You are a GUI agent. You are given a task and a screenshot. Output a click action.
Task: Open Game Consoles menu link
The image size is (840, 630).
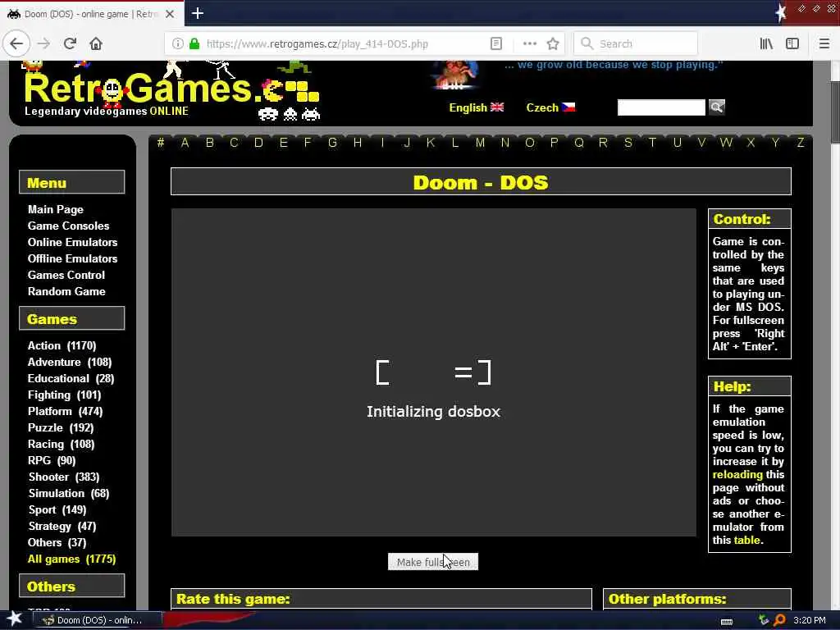[69, 226]
